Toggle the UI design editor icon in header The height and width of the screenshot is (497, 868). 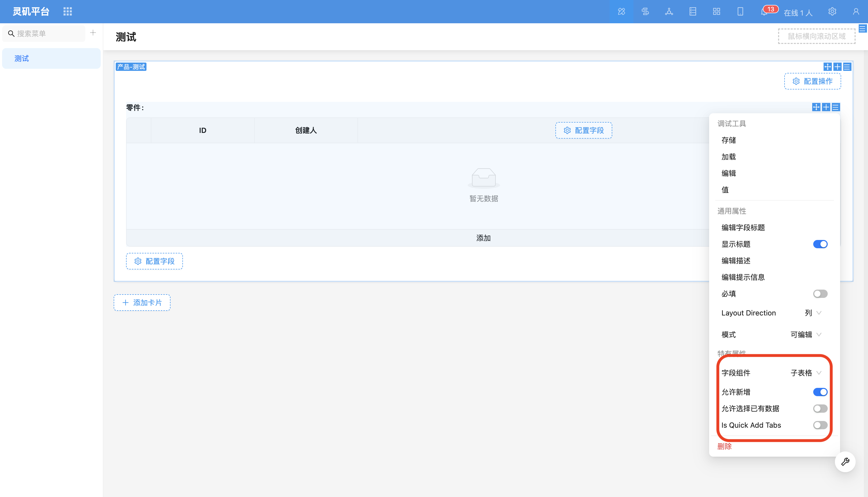621,12
